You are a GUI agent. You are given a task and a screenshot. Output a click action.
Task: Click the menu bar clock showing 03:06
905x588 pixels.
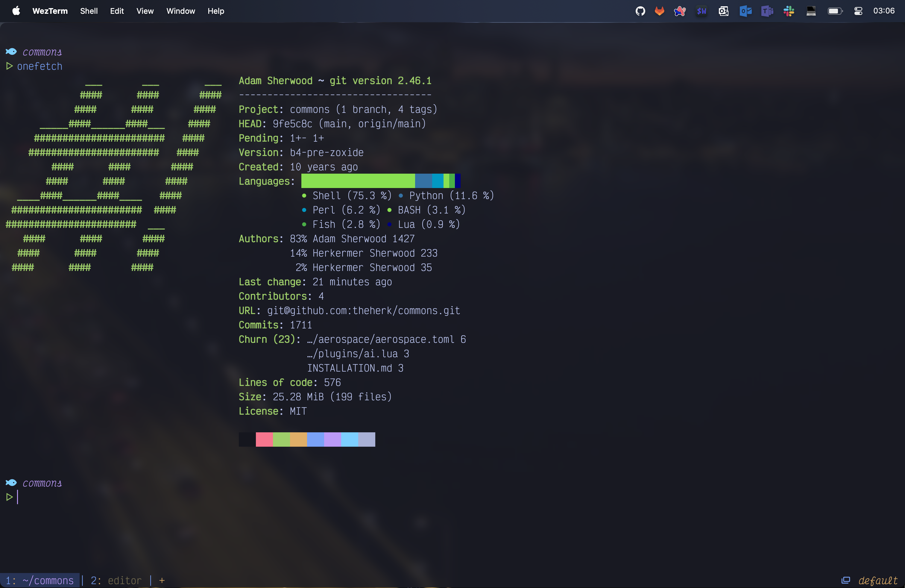(884, 11)
